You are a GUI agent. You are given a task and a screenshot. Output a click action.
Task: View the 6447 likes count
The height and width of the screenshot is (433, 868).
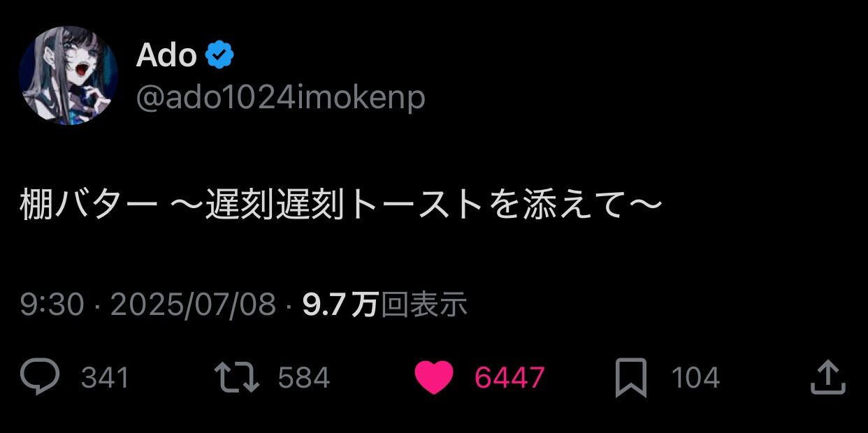(x=509, y=379)
